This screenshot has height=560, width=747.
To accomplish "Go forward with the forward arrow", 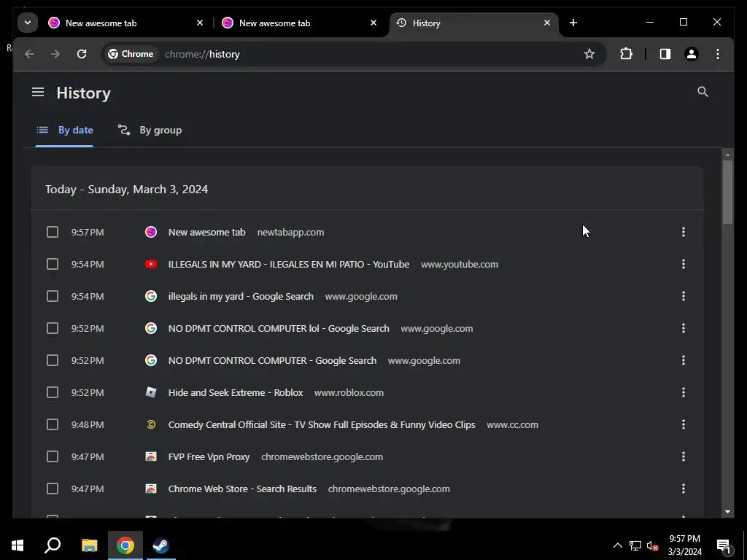I will point(55,54).
